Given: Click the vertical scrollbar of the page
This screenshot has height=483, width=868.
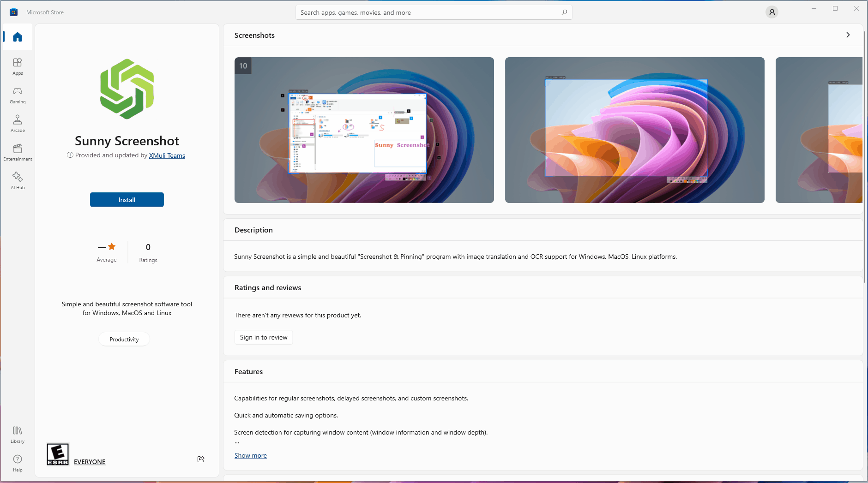Looking at the screenshot, I should (x=865, y=157).
